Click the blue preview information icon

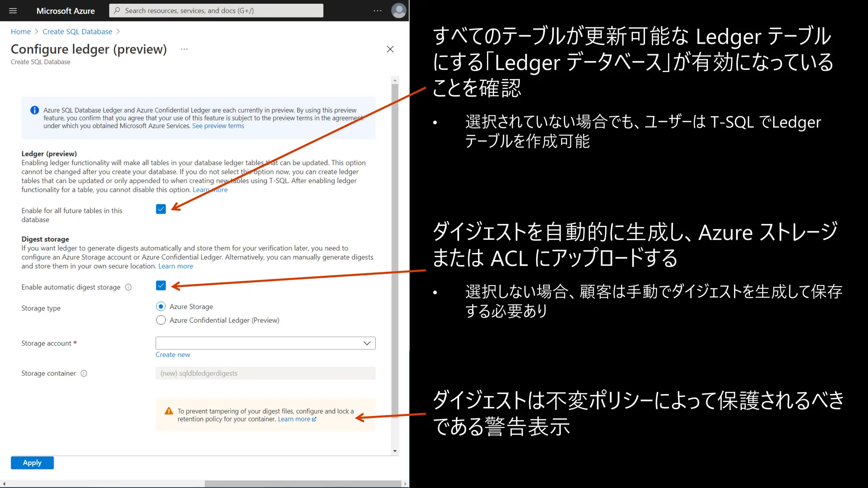tap(35, 110)
